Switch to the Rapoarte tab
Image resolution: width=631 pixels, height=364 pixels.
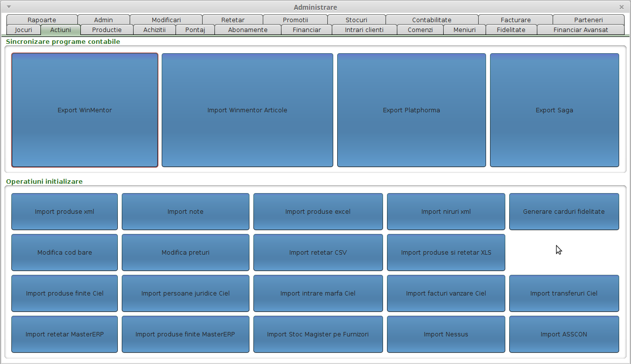pyautogui.click(x=42, y=20)
